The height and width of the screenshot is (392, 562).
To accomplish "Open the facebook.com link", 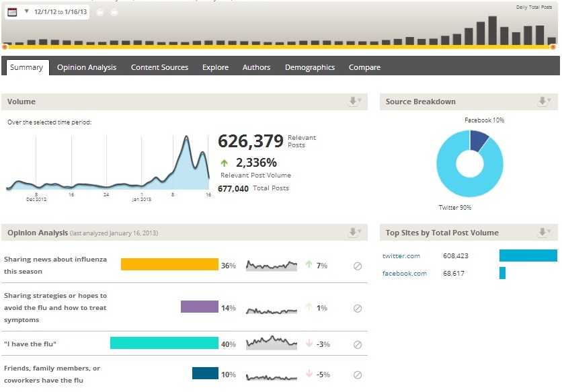I will pyautogui.click(x=405, y=274).
